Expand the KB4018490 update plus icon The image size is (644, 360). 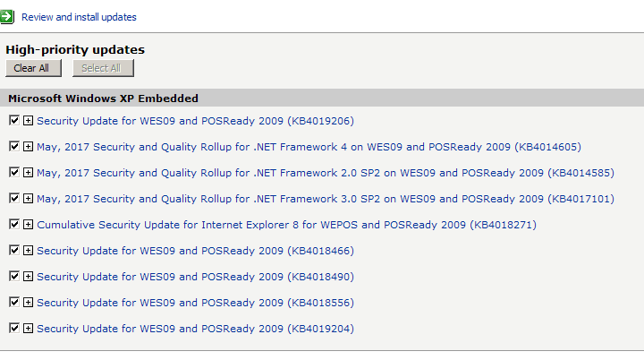point(28,276)
